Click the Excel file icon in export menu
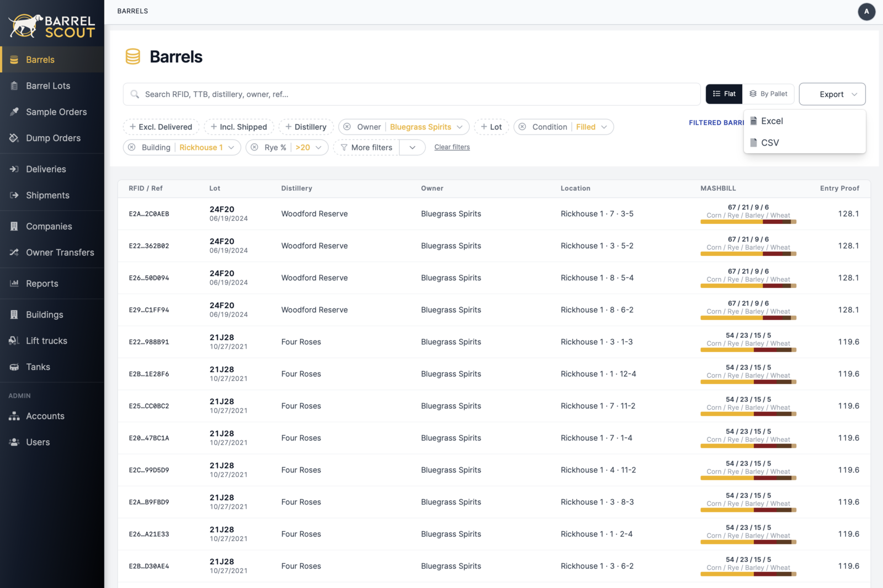Viewport: 883px width, 588px height. pyautogui.click(x=753, y=121)
